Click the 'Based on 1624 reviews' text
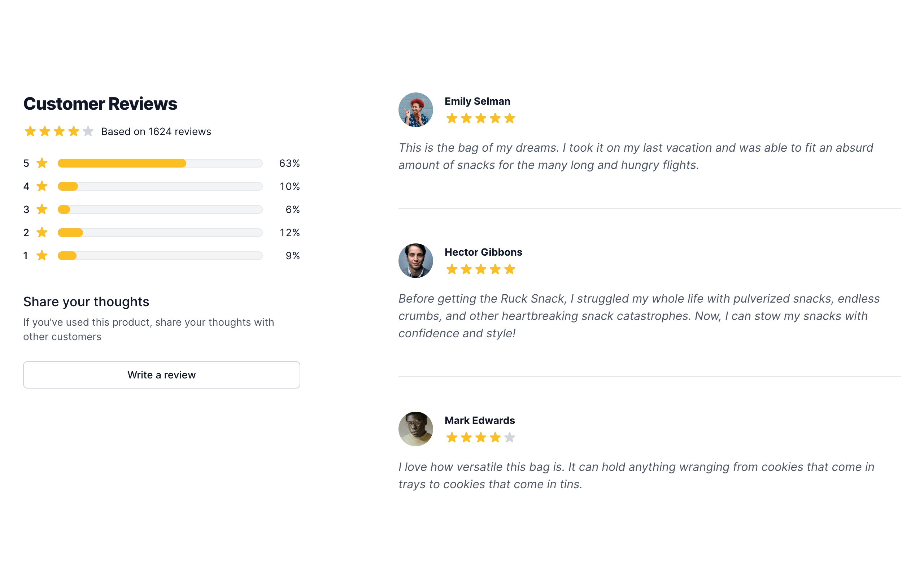Screen dimensions: 924x585 coord(156,131)
